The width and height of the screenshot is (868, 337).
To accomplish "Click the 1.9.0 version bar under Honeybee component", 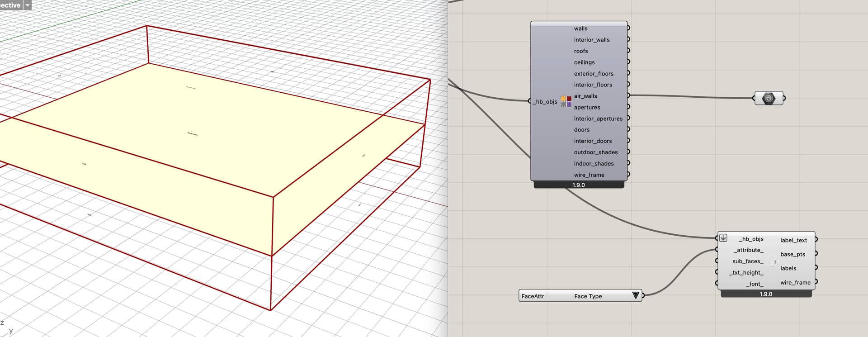I will point(579,185).
